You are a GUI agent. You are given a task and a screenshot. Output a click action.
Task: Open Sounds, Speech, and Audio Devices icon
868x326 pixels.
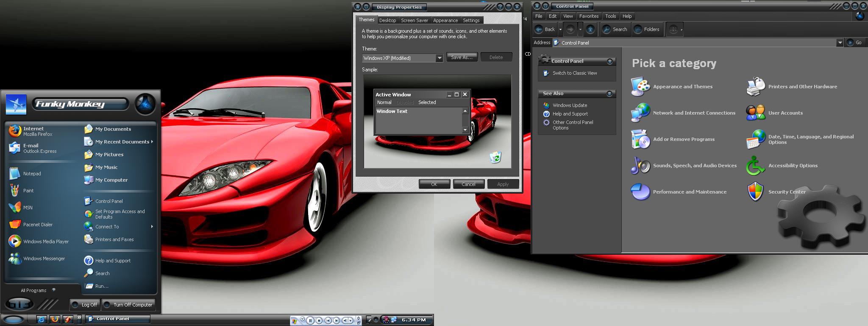[640, 166]
